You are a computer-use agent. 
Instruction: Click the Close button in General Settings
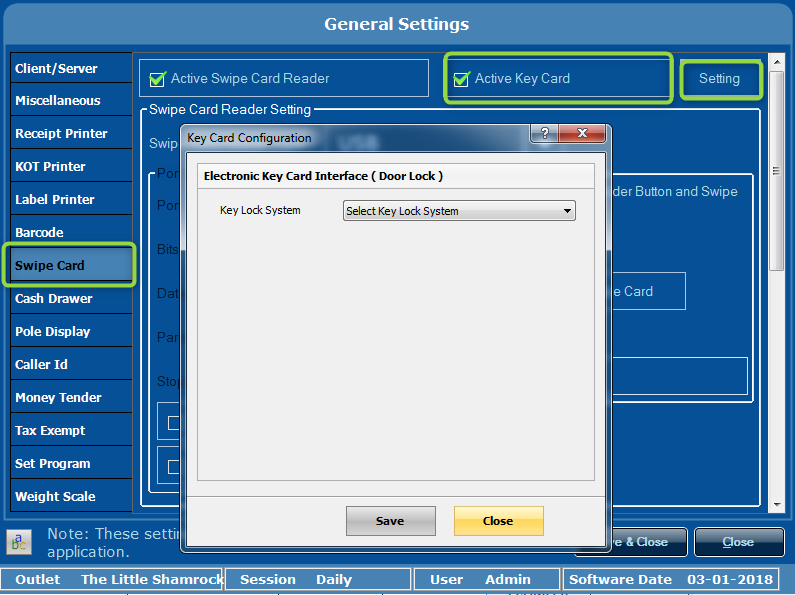coord(739,542)
